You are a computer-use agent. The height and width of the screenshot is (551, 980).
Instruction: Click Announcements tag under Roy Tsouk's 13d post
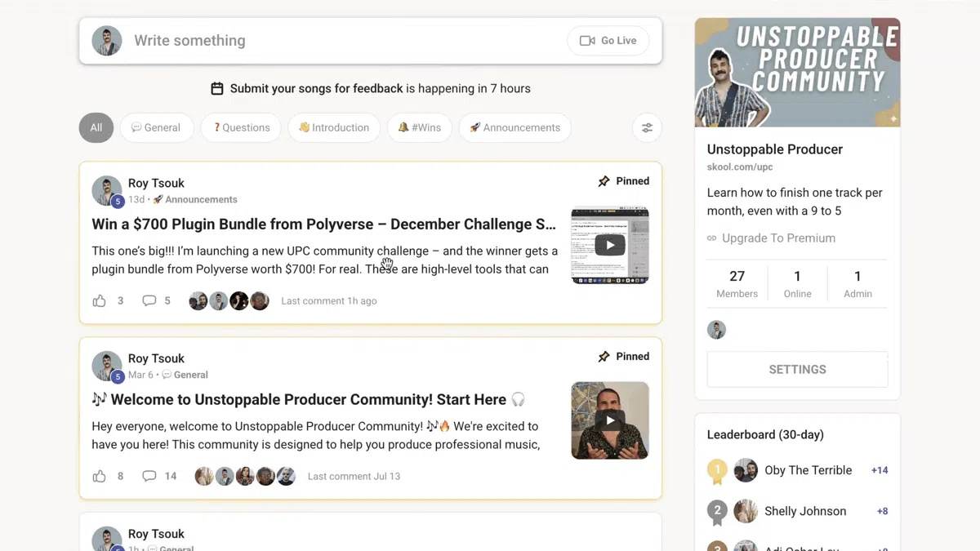click(195, 199)
